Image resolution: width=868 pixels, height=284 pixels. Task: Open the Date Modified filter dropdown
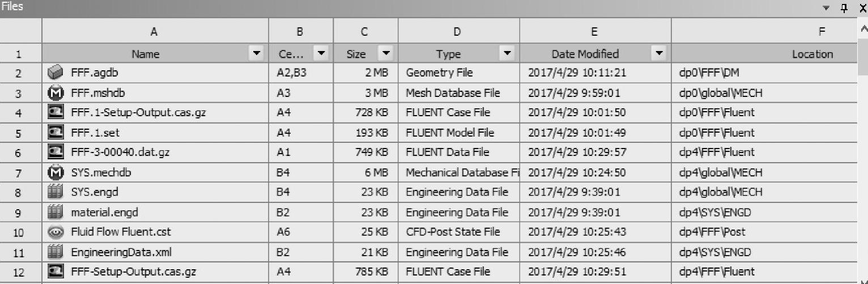coord(659,54)
